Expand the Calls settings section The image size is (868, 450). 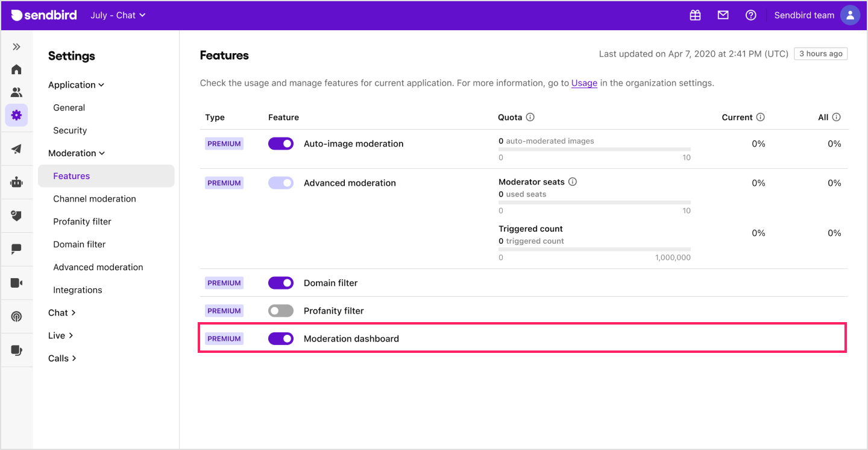[63, 358]
